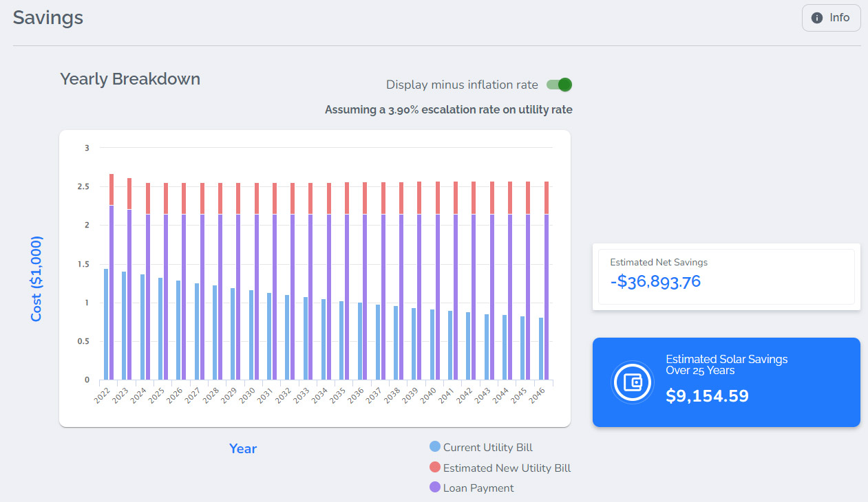Click the 2046 year label on the axis
This screenshot has width=868, height=502.
point(539,395)
